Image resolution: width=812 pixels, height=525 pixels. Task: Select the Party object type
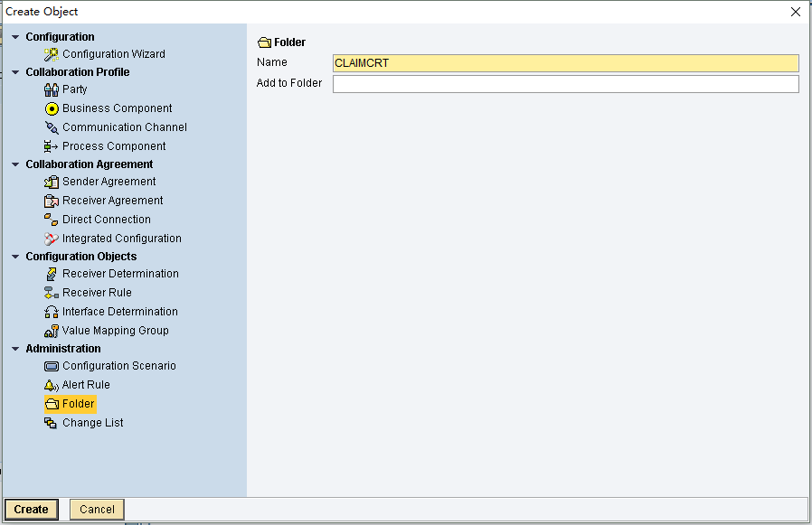(x=74, y=89)
